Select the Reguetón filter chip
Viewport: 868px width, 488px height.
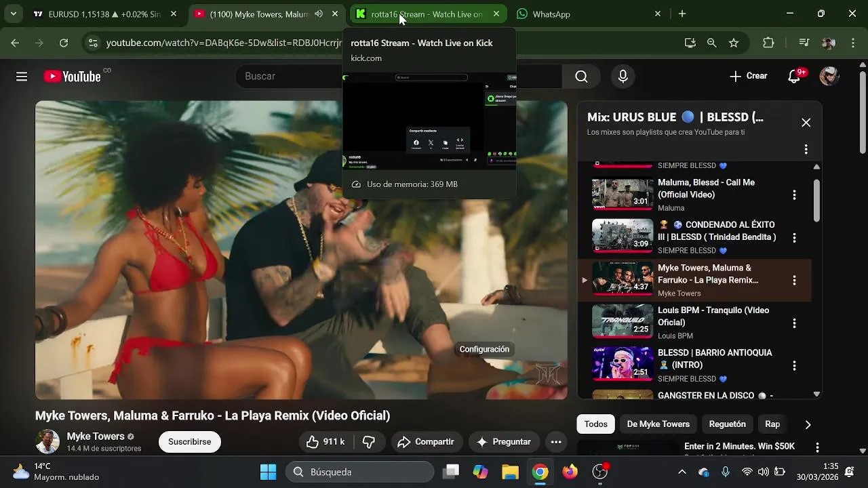728,424
